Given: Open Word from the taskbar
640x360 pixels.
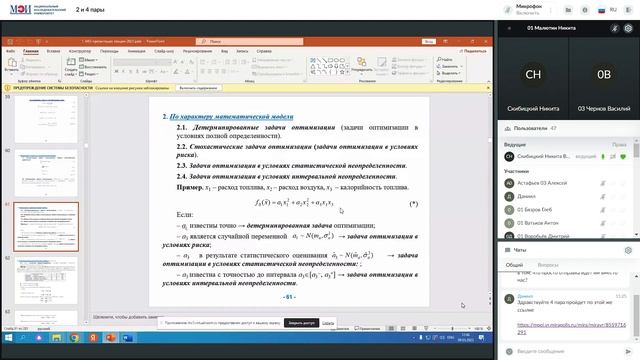Looking at the screenshot, I should (x=127, y=338).
